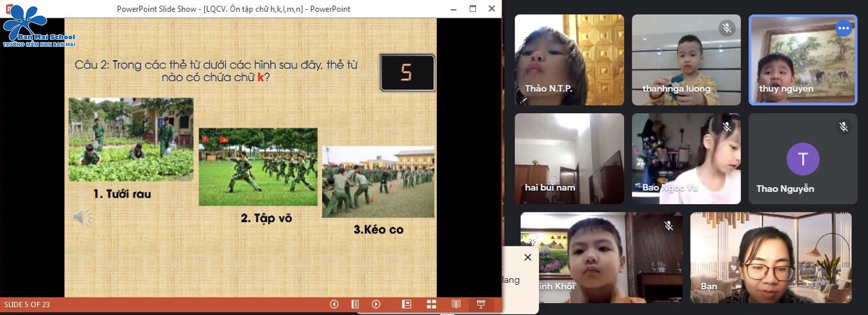Screen dimensions: 868x315
Task: Select the '1. Tưới rau' picture
Action: pyautogui.click(x=131, y=140)
